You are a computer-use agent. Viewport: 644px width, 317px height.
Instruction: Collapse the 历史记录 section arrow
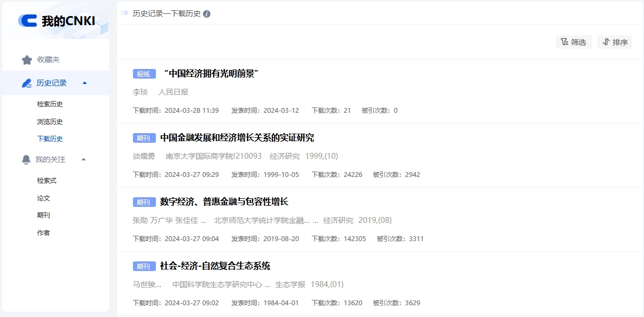coord(84,83)
